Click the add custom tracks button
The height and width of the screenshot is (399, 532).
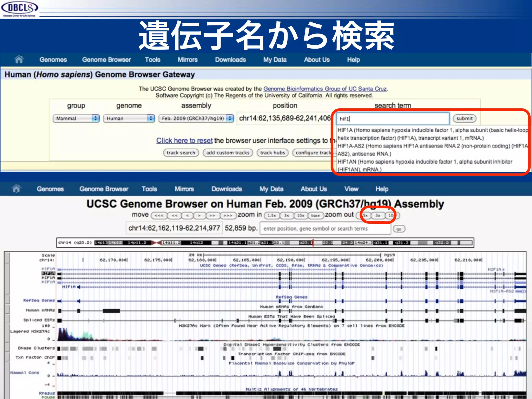pos(228,153)
